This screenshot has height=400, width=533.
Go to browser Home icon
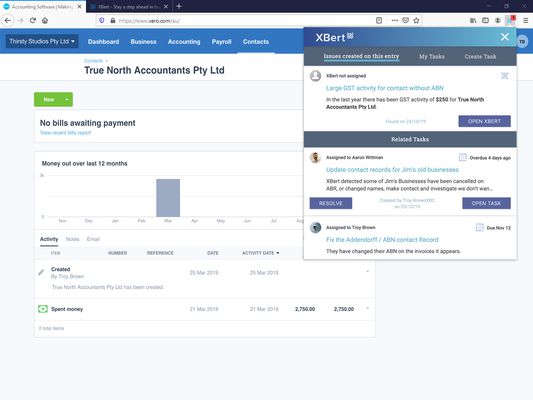[45, 20]
